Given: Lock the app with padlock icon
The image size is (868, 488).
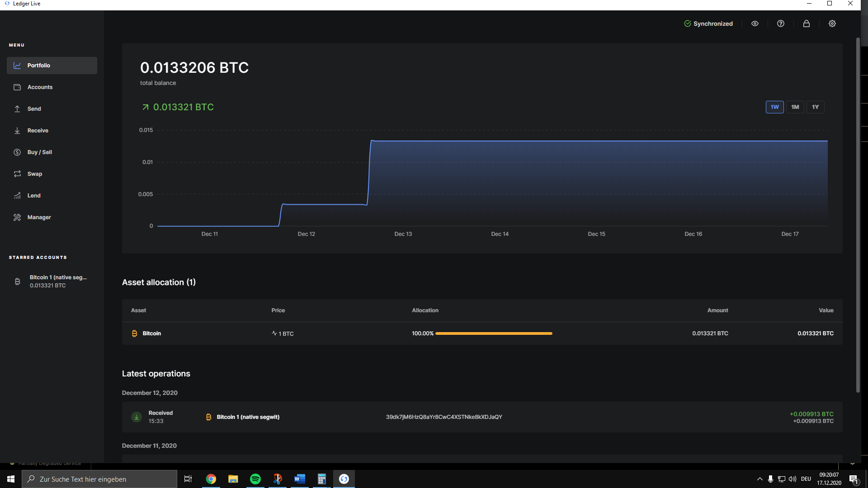Looking at the screenshot, I should click(807, 23).
